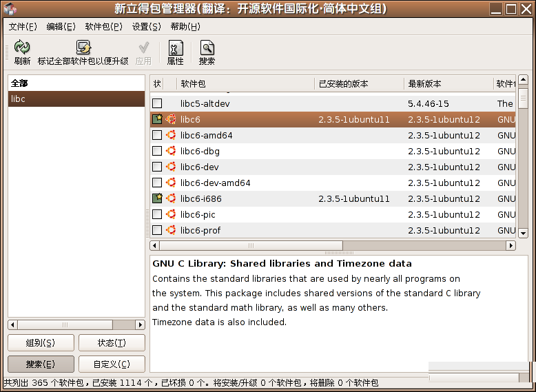The width and height of the screenshot is (536, 392).
Task: Open 属性 properties toolbar icon
Action: tap(176, 48)
